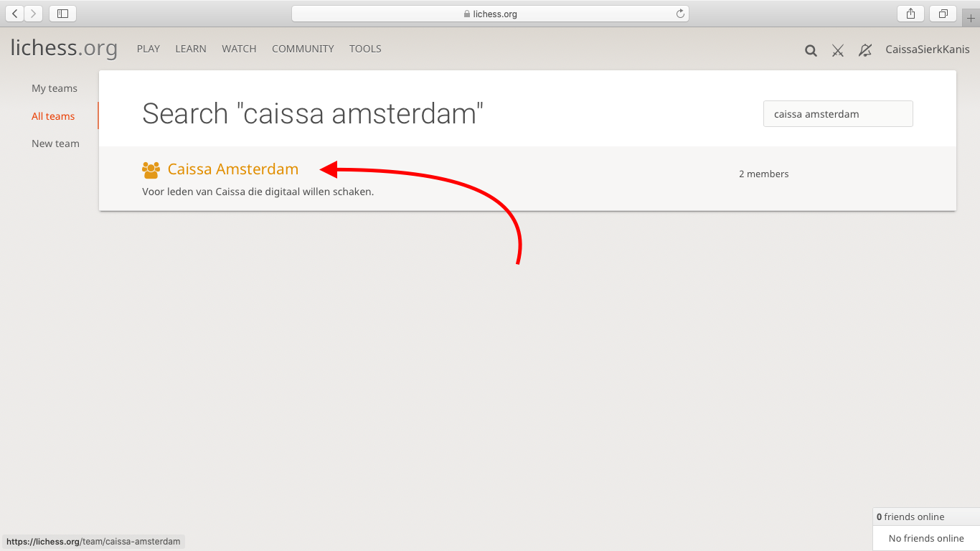Image resolution: width=980 pixels, height=551 pixels.
Task: Go to lichess.org home logo
Action: [64, 48]
